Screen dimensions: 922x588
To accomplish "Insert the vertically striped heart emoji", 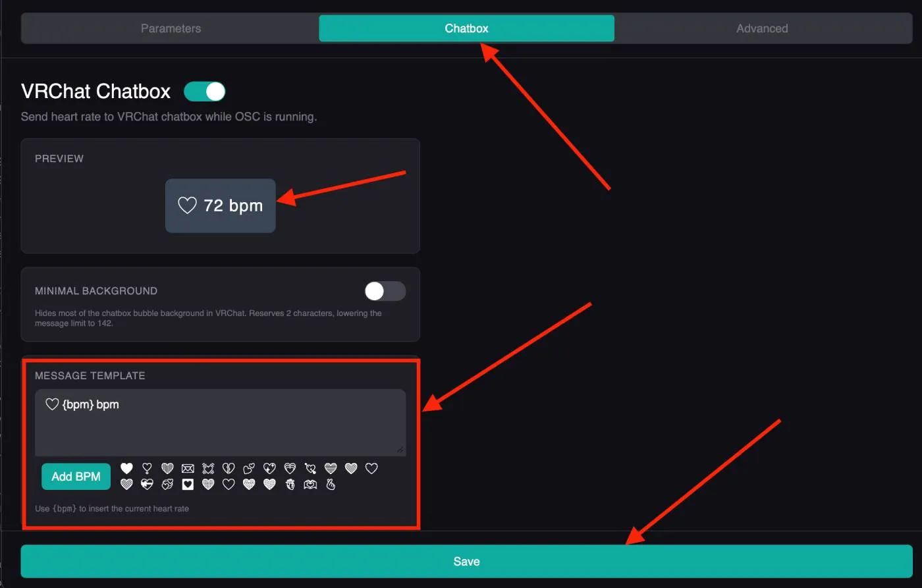I will tap(167, 468).
